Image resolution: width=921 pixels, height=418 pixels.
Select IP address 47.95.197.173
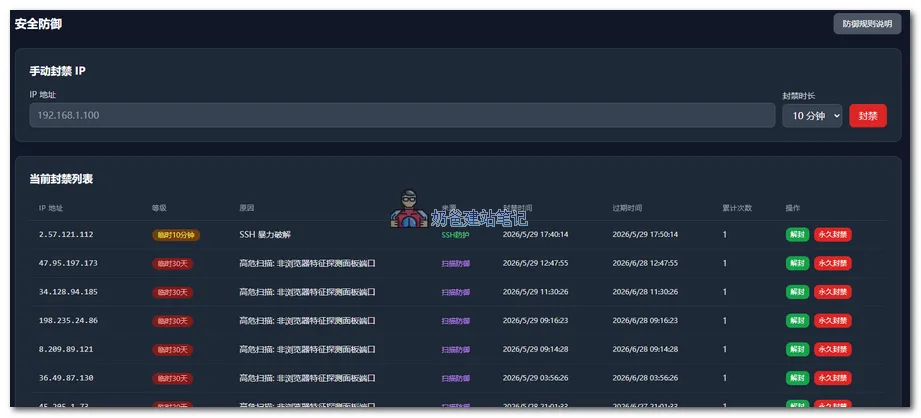[68, 263]
